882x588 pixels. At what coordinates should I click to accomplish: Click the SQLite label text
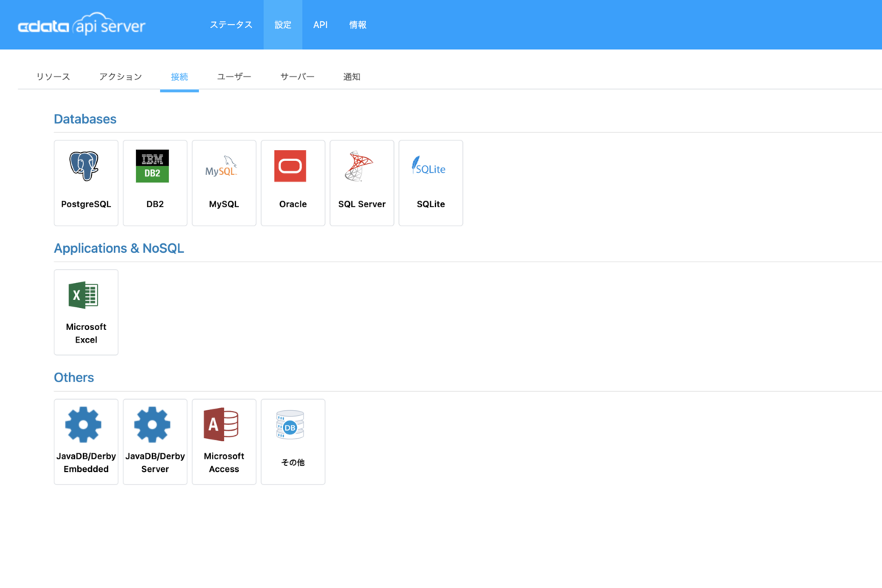tap(431, 204)
